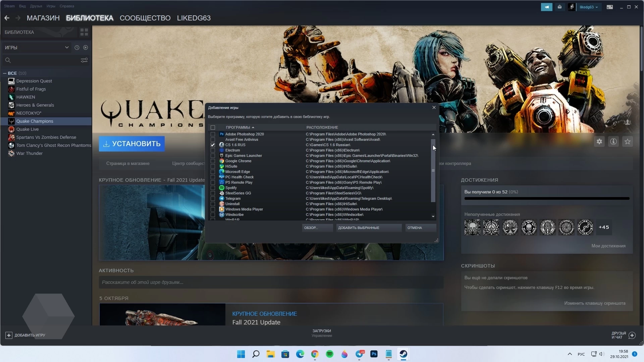Click ОТМЕНА cancel button
The width and height of the screenshot is (644, 362).
[x=421, y=228]
